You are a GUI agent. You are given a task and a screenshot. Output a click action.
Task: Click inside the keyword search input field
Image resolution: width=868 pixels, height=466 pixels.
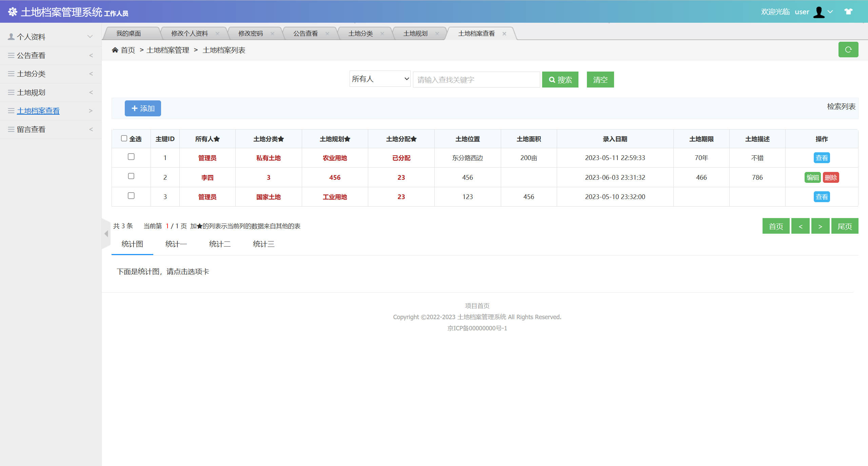476,79
